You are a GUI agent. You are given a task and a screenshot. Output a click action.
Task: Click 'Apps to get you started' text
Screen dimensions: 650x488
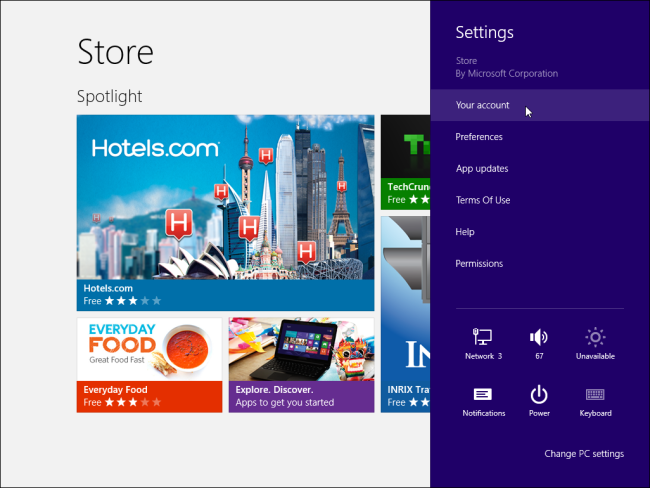tap(284, 402)
